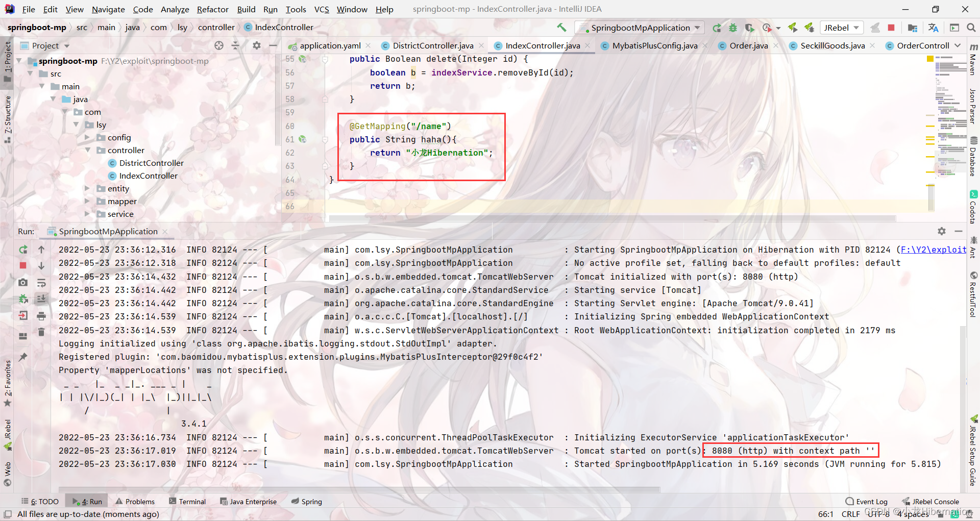Click the Translate icon in toolbar
This screenshot has height=521, width=980.
[x=934, y=28]
